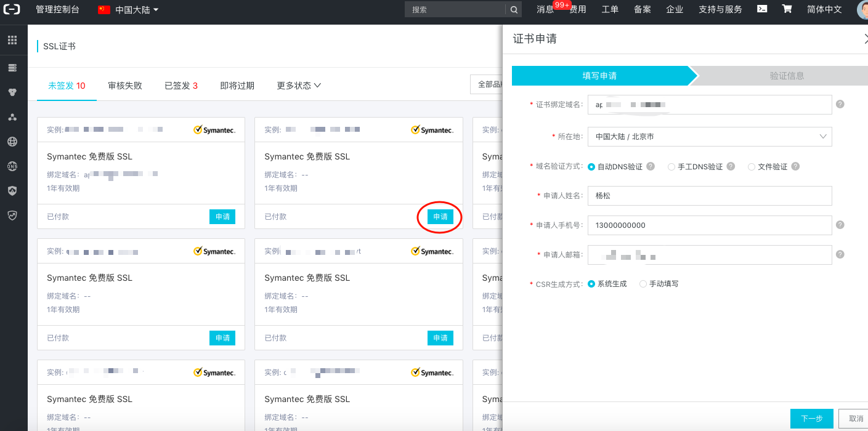Click 管理控制台 link
Image resolution: width=868 pixels, height=431 pixels.
tap(57, 9)
